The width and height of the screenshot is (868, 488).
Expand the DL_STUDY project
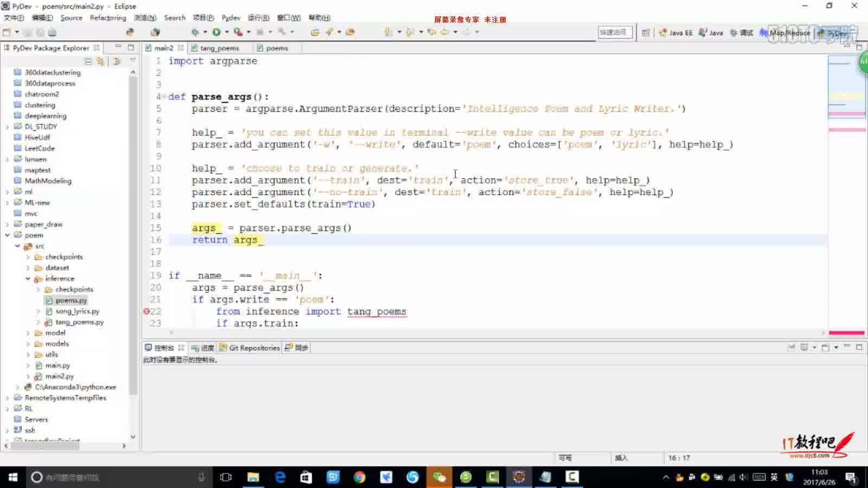pyautogui.click(x=8, y=127)
